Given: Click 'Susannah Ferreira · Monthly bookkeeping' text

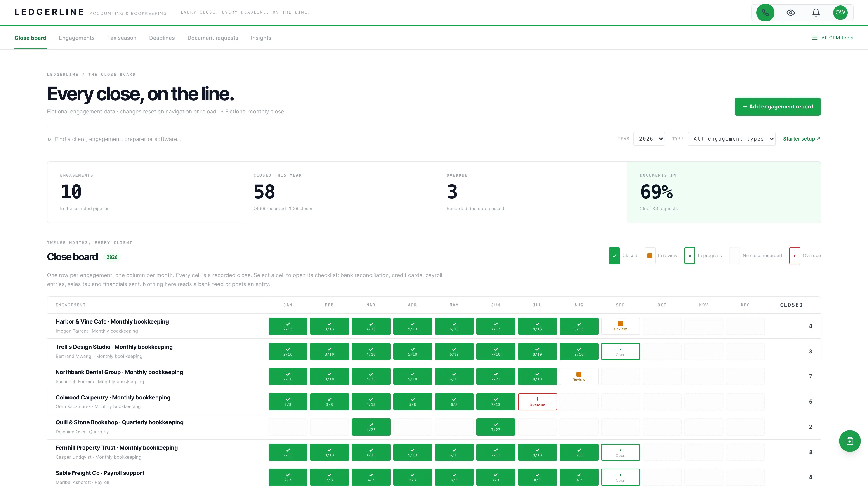Looking at the screenshot, I should click(x=100, y=382).
